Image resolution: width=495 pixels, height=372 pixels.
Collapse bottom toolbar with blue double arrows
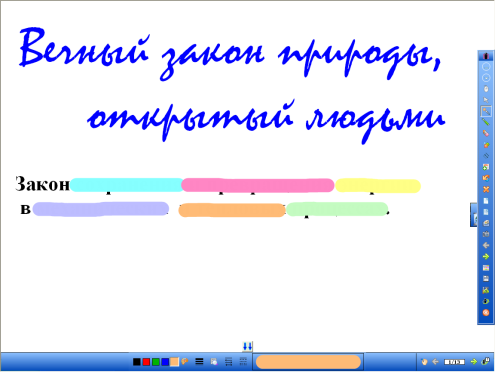click(247, 346)
